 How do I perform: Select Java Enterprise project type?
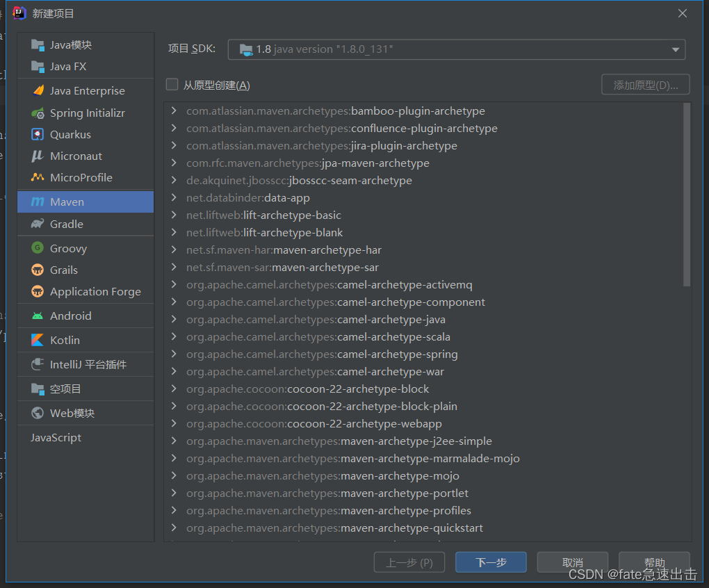click(85, 90)
